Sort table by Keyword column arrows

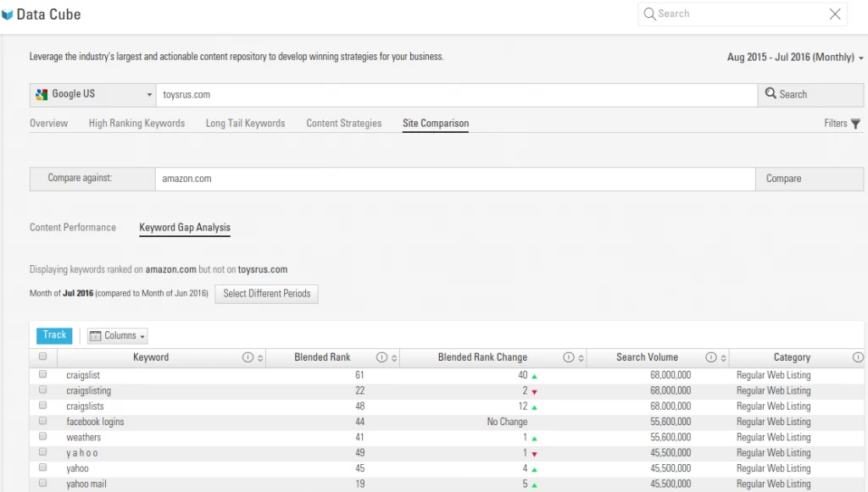[260, 358]
